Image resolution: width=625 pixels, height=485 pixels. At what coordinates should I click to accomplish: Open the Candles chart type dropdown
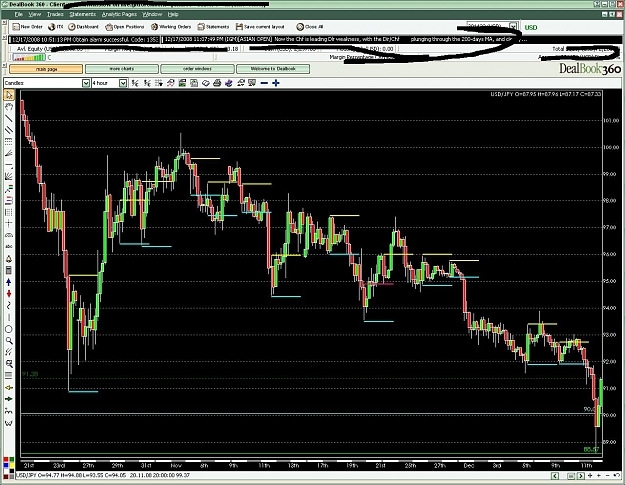point(86,83)
